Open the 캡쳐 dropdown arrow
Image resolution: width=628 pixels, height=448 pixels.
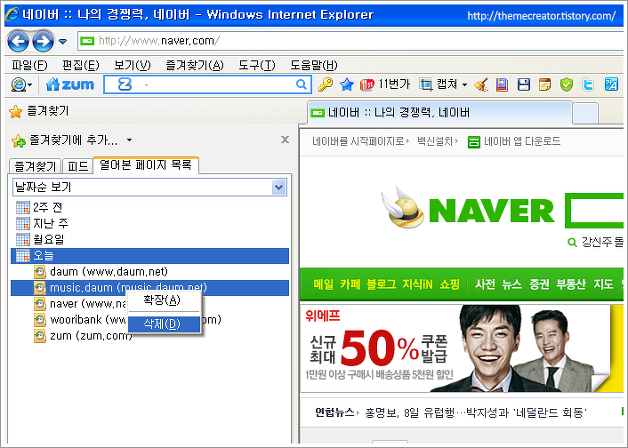465,85
